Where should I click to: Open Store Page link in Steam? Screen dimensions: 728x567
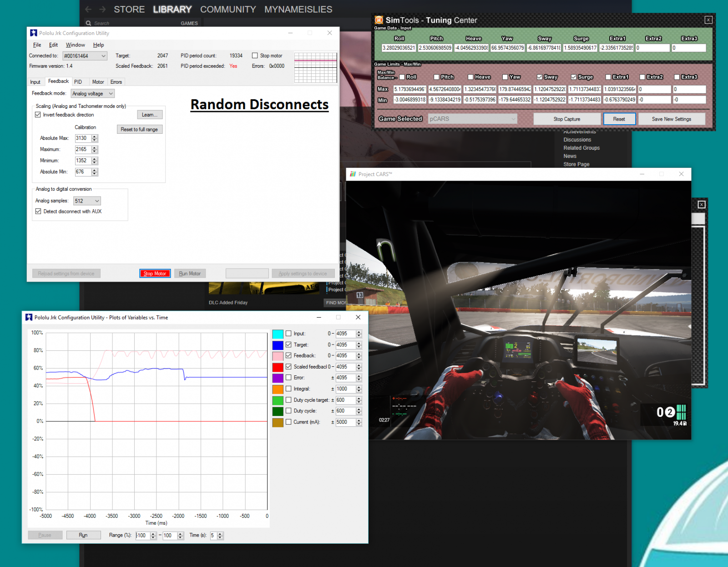click(576, 164)
